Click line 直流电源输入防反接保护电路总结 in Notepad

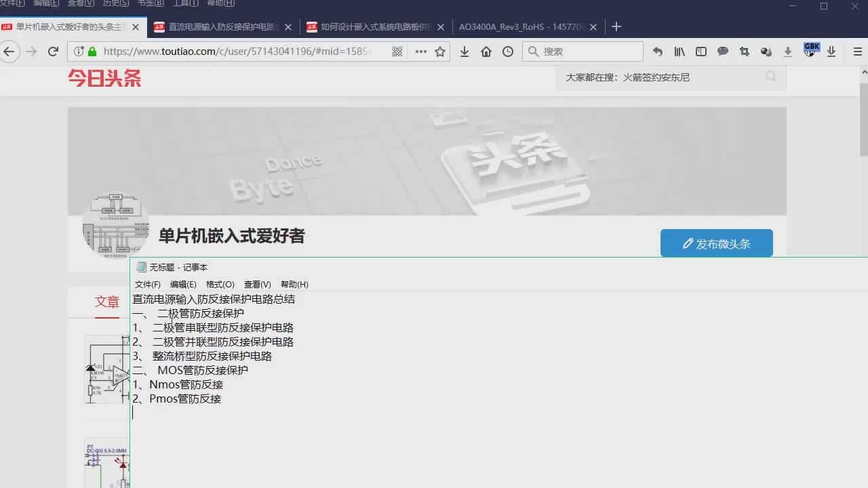click(x=214, y=299)
